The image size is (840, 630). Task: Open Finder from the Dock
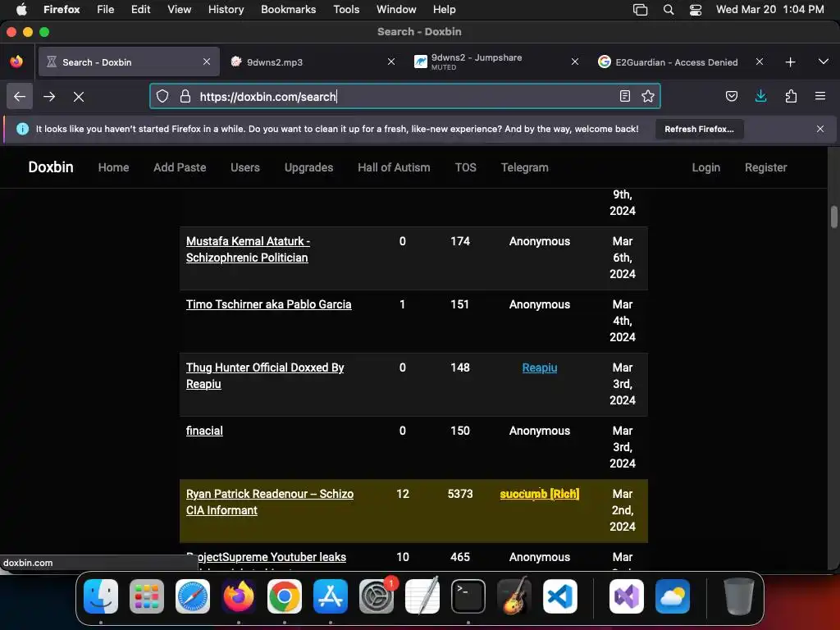(101, 596)
